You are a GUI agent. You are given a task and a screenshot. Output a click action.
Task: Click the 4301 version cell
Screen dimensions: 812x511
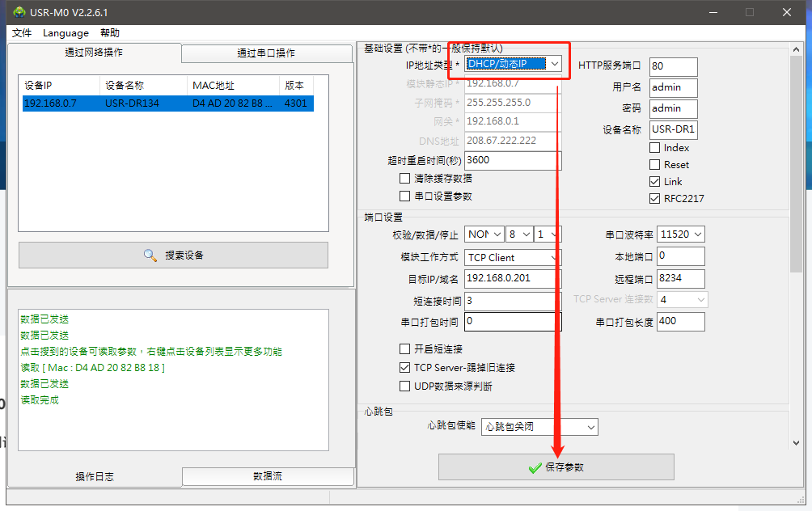(296, 103)
